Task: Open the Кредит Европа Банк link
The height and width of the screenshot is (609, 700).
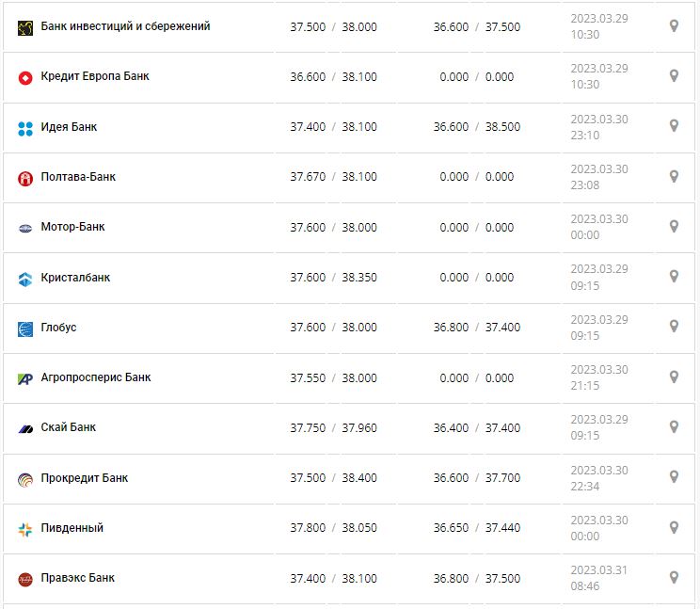Action: tap(95, 76)
